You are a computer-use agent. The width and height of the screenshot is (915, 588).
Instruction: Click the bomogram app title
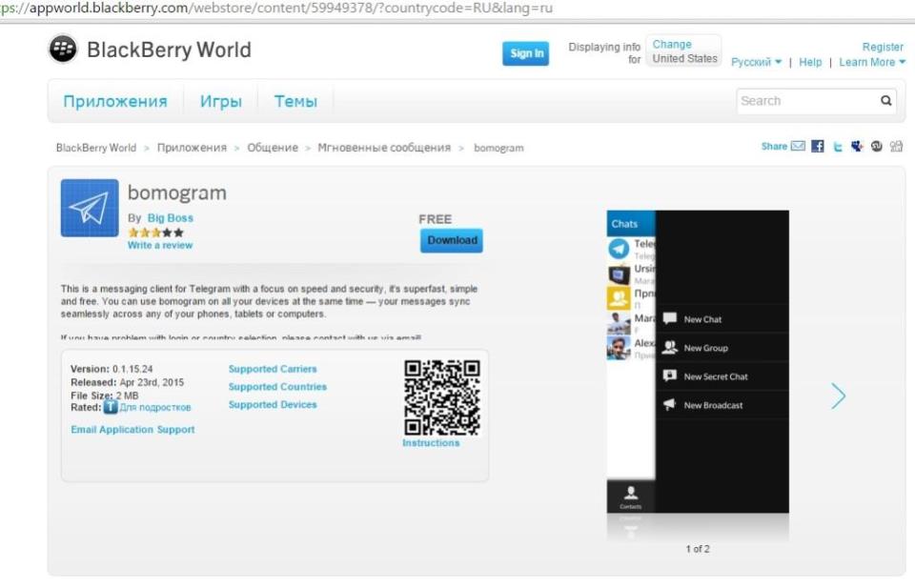tap(177, 193)
